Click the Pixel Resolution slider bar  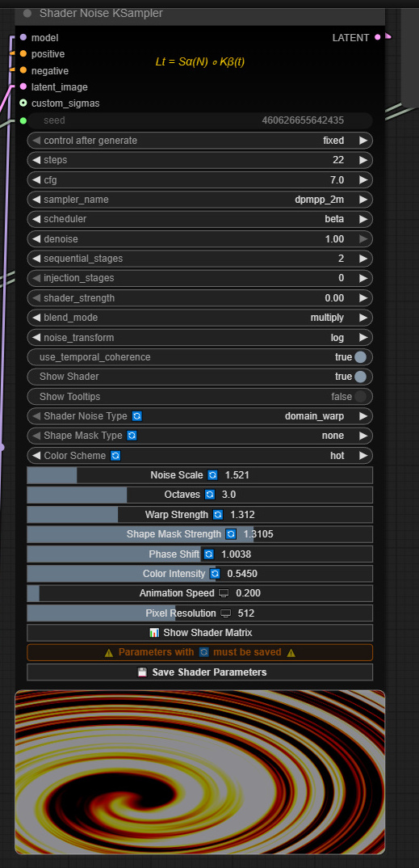tap(199, 613)
